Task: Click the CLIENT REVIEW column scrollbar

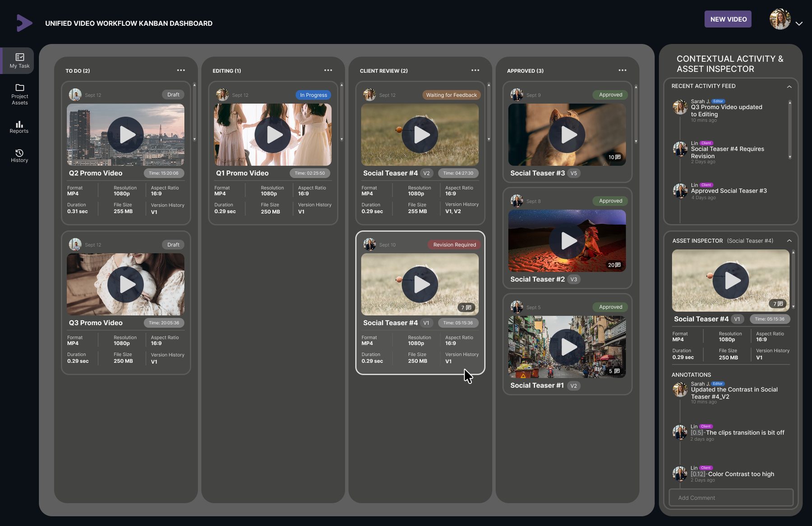Action: [489, 112]
